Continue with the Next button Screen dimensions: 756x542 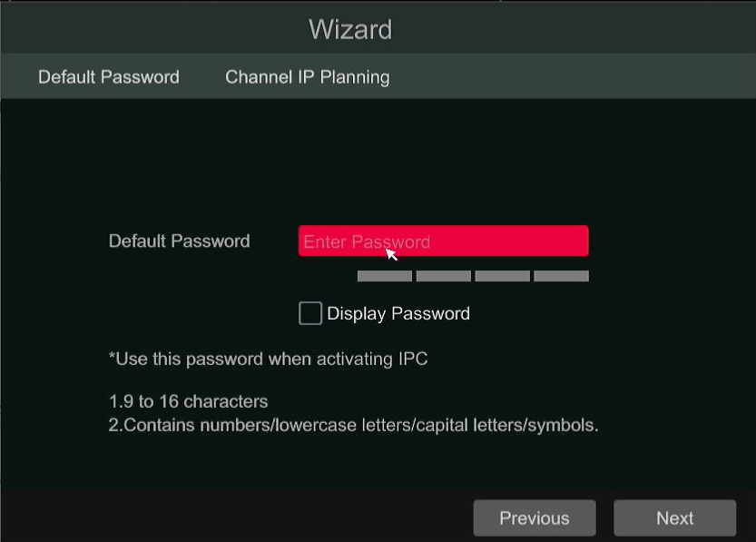(674, 517)
